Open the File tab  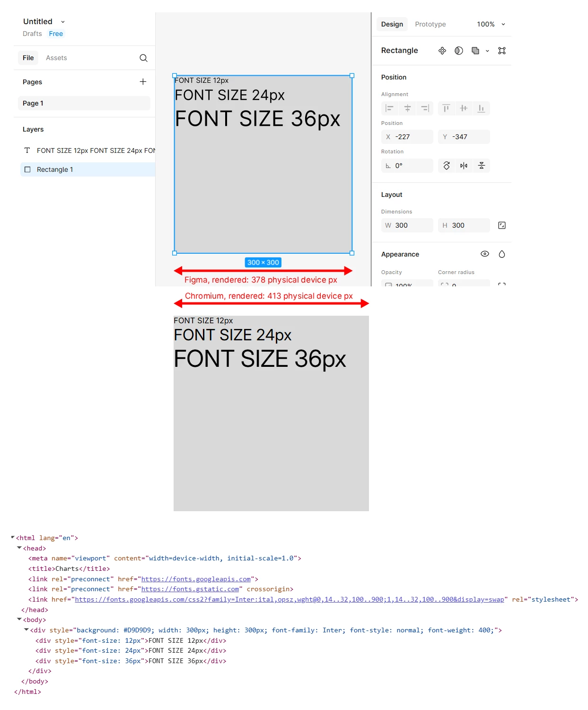28,58
